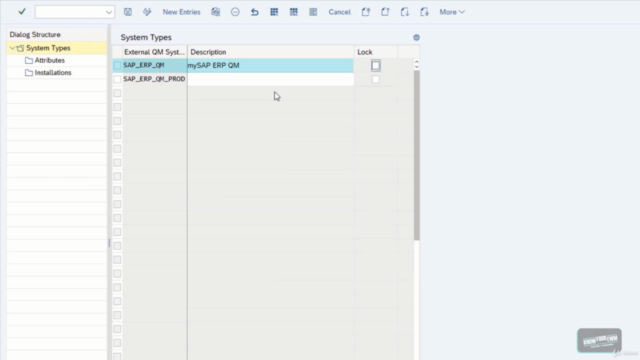Select the row selector for SAP_ERP_QM
The image size is (640, 360).
pos(117,65)
